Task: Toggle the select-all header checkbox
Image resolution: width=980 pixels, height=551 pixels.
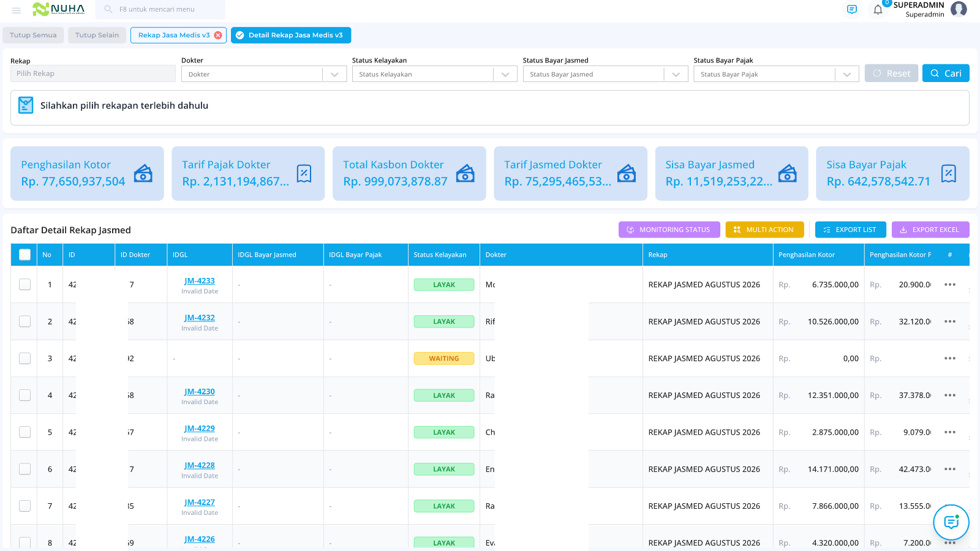Action: pos(24,255)
